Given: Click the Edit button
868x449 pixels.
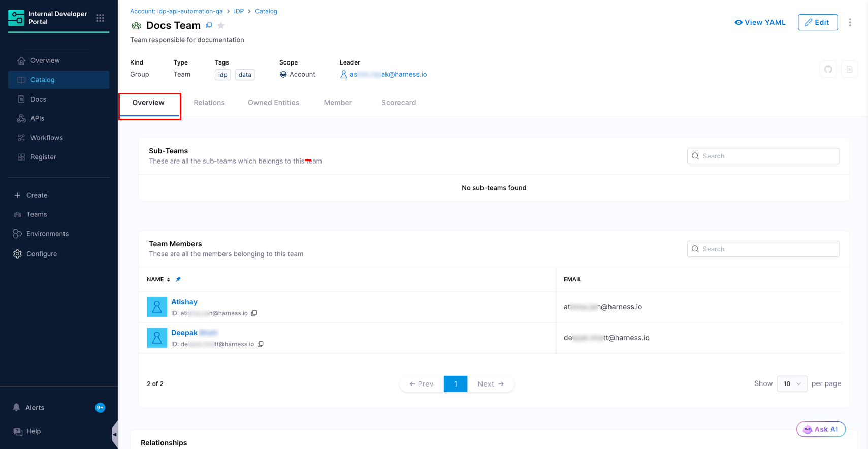Looking at the screenshot, I should coord(818,22).
